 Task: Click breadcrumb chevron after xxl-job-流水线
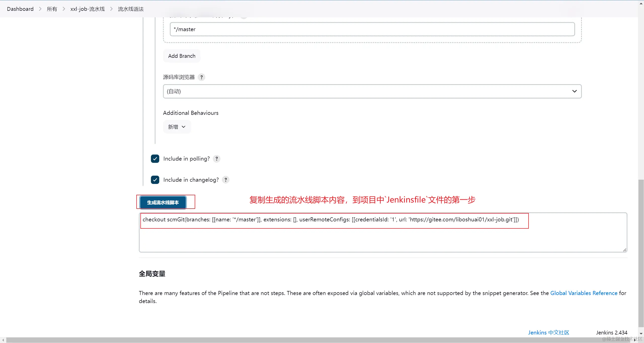pyautogui.click(x=111, y=9)
